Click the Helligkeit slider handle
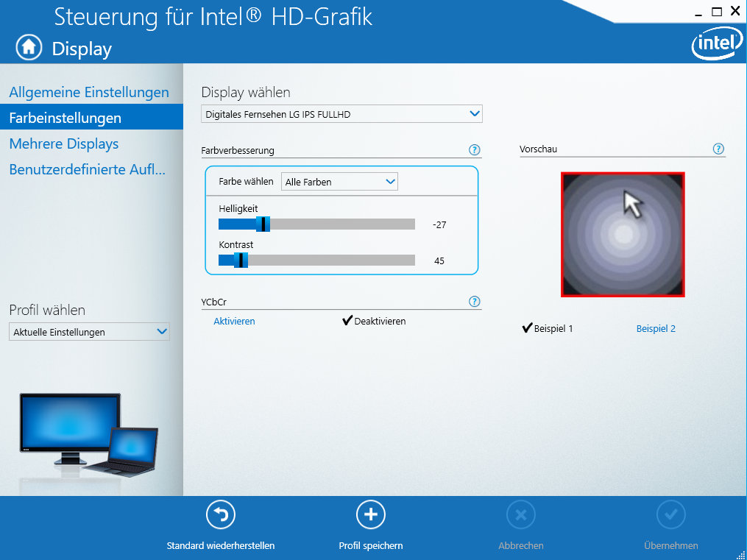The width and height of the screenshot is (747, 560). coord(263,224)
